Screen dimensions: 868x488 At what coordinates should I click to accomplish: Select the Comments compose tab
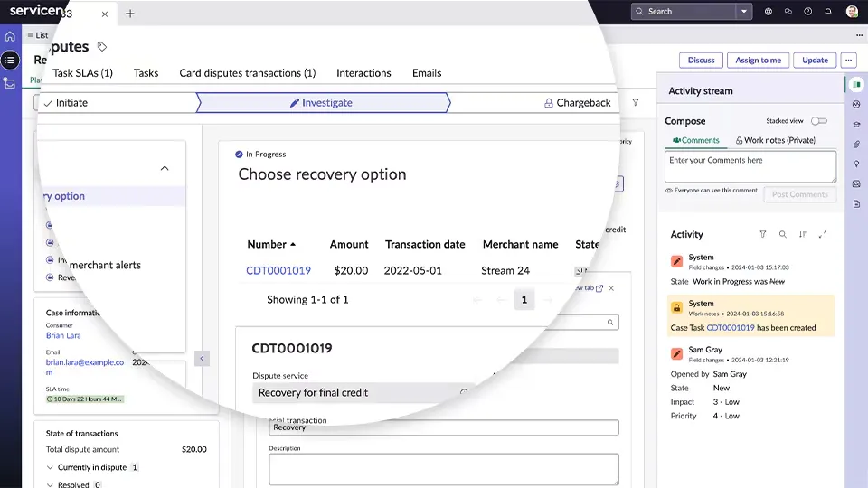(696, 141)
